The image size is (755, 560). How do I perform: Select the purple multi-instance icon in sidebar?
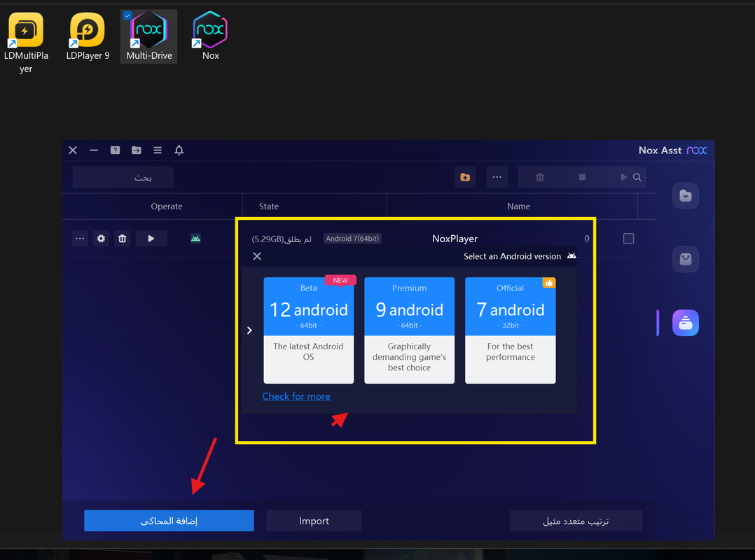[x=686, y=323]
